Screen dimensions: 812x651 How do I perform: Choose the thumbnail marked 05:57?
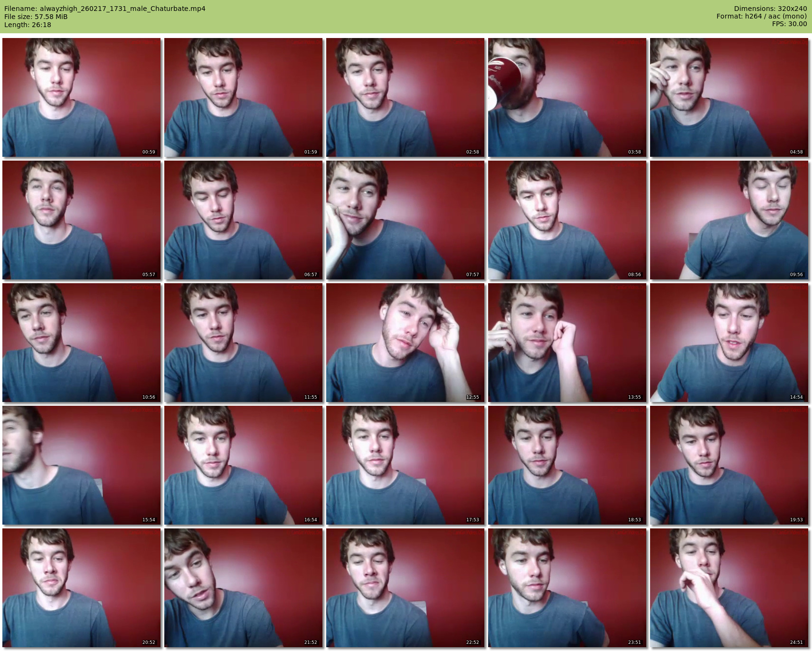click(x=82, y=220)
